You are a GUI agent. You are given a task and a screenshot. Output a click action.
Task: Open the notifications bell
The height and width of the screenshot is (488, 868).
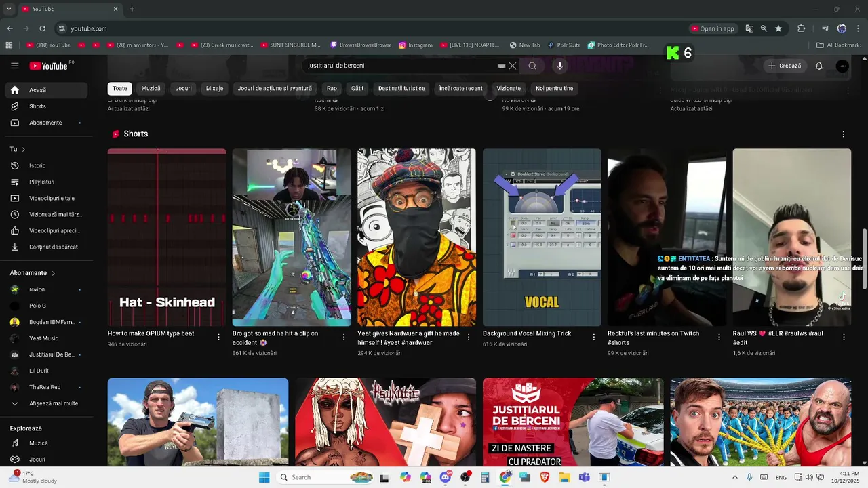(819, 66)
